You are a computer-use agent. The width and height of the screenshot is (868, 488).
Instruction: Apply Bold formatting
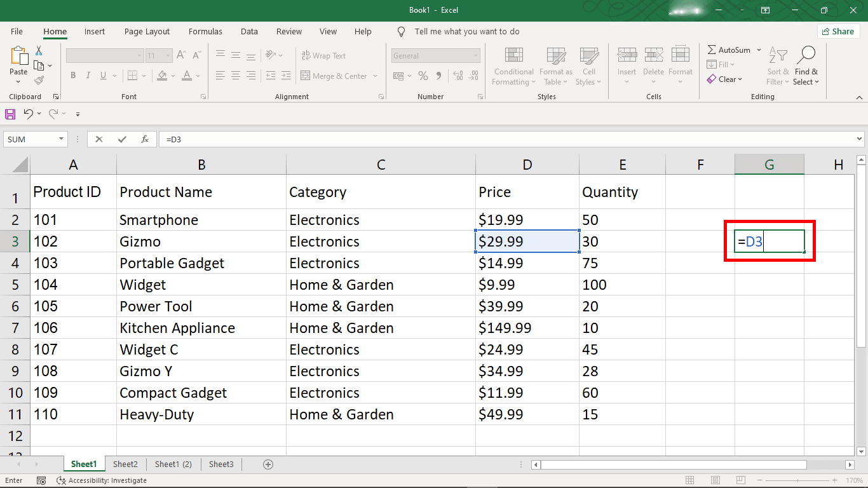72,75
